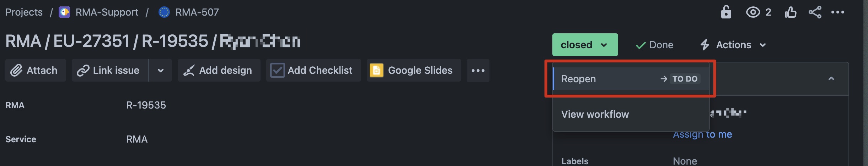Screen dimensions: 868x166
Task: Go to Projects breadcrumb link
Action: click(x=24, y=12)
